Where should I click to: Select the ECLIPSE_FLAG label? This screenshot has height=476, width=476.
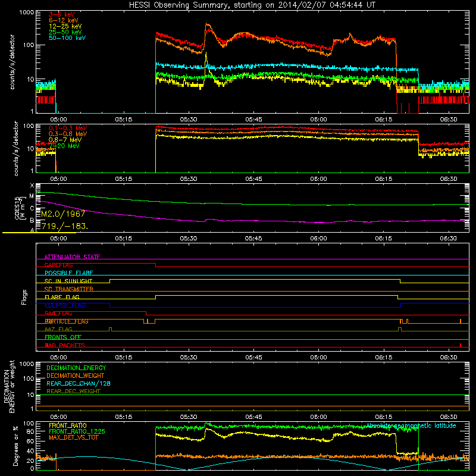pyautogui.click(x=65, y=305)
